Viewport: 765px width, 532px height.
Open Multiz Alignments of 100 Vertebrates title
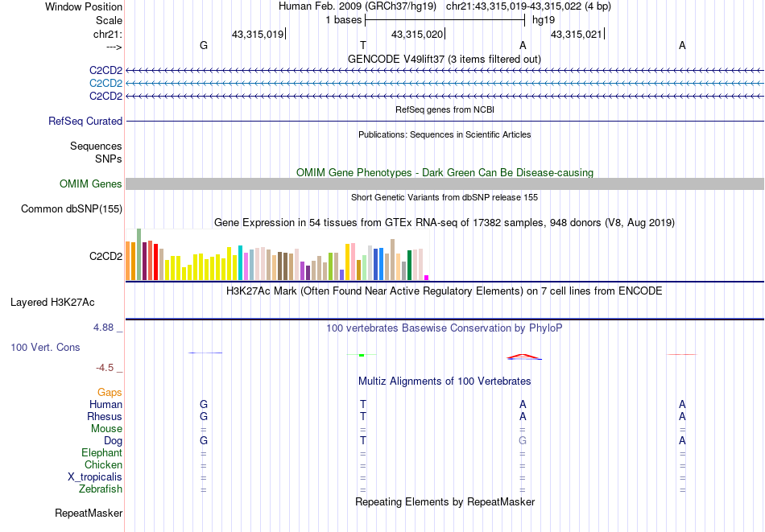[445, 381]
